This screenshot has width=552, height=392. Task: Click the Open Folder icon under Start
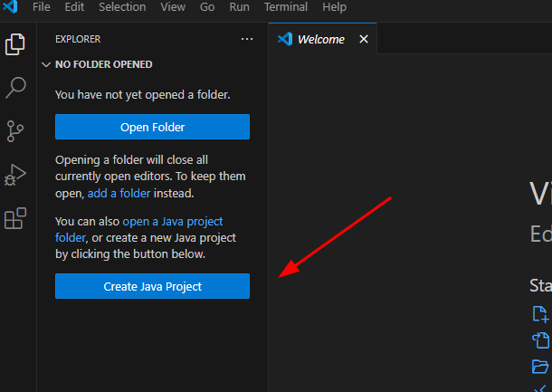[x=540, y=367]
